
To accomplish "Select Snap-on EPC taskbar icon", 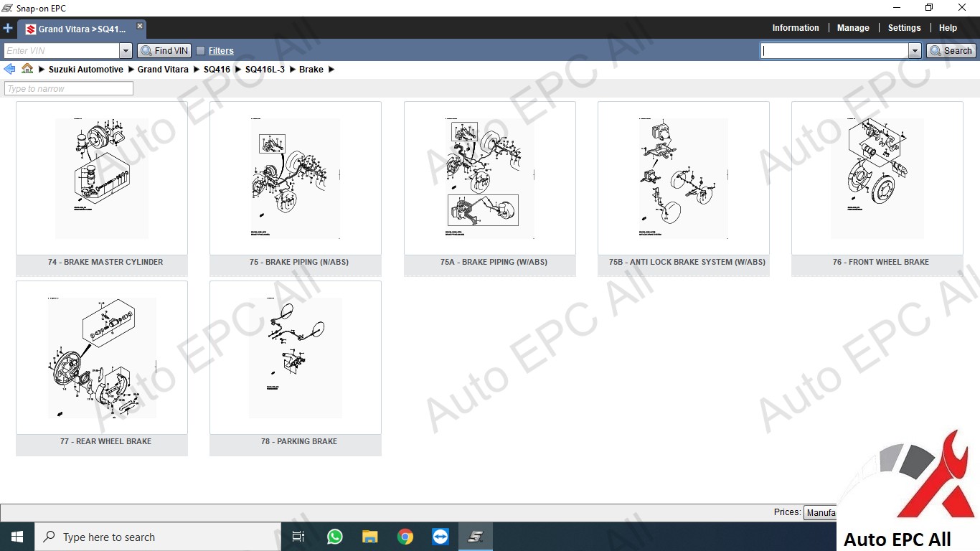I will pos(475,537).
